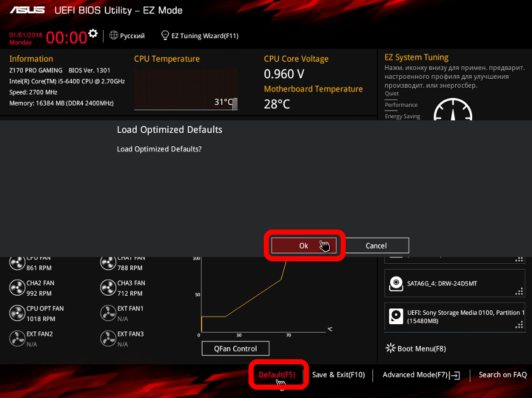Open QFan Control
The width and height of the screenshot is (532, 398).
pyautogui.click(x=235, y=348)
